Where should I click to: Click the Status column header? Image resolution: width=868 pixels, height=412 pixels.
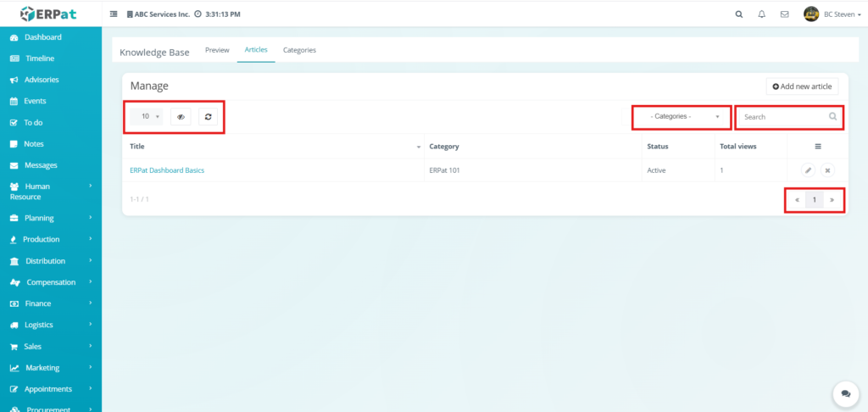[x=679, y=146]
